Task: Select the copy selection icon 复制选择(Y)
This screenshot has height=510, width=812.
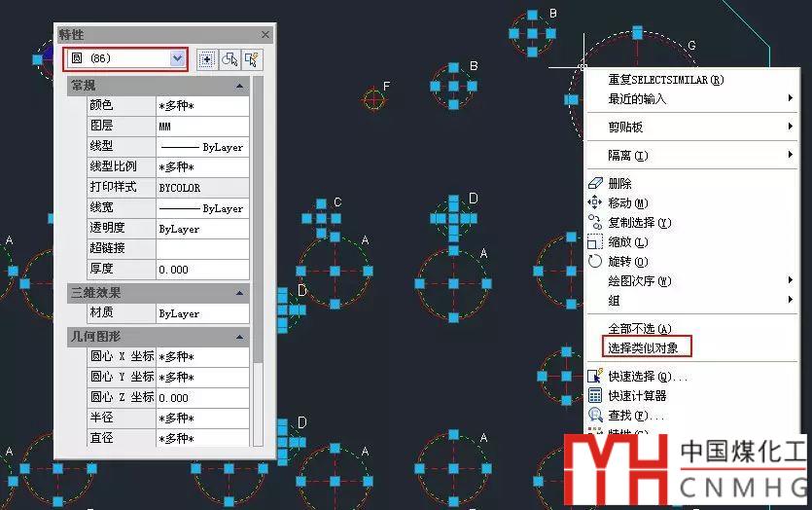Action: pyautogui.click(x=595, y=222)
